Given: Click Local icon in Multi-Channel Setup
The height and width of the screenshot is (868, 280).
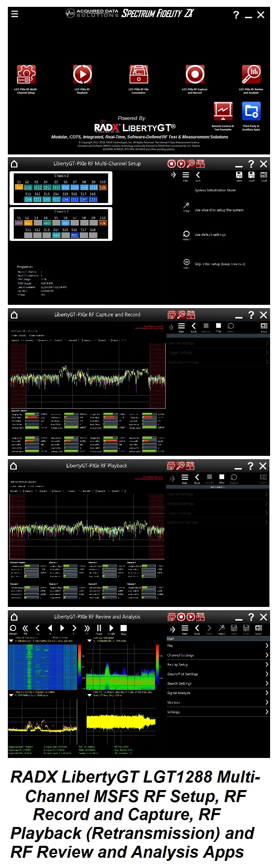Looking at the screenshot, I should click(264, 176).
